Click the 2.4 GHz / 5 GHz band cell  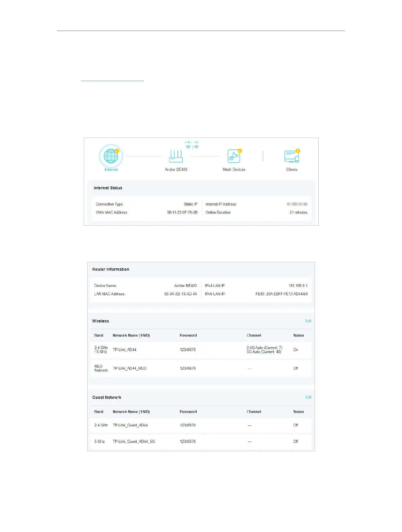[x=101, y=350]
